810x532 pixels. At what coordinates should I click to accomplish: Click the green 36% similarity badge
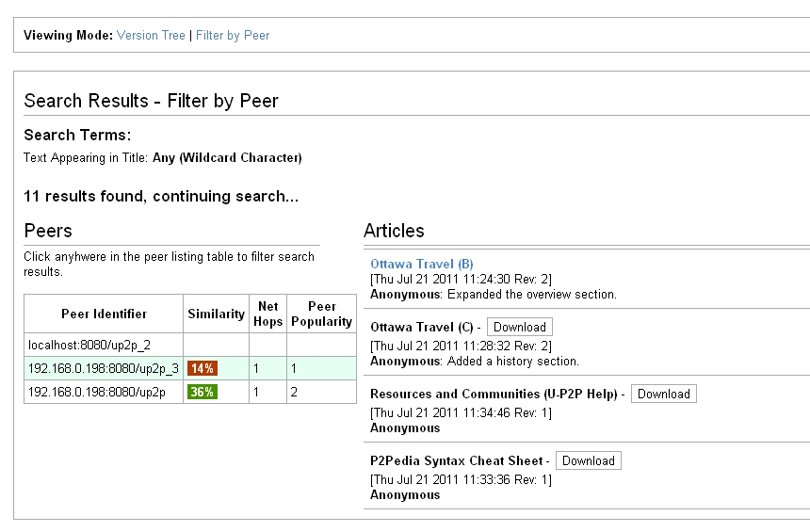pyautogui.click(x=202, y=393)
